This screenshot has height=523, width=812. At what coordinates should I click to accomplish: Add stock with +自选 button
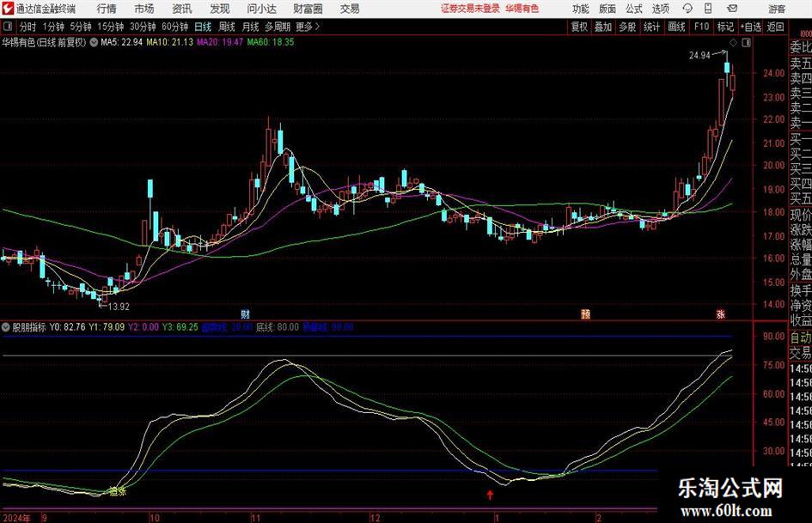pos(750,27)
